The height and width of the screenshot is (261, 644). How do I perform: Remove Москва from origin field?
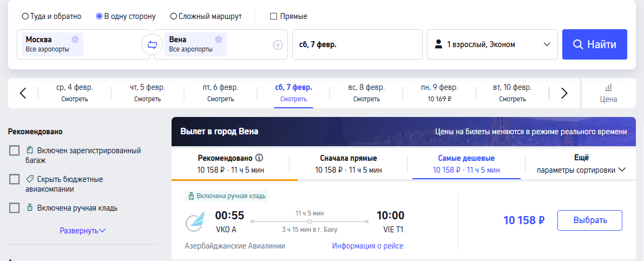click(x=75, y=39)
